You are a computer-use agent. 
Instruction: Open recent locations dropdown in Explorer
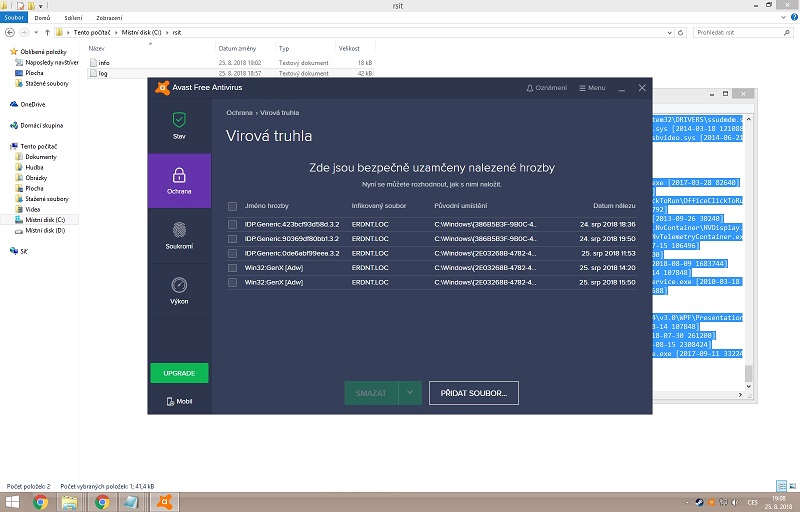point(36,33)
